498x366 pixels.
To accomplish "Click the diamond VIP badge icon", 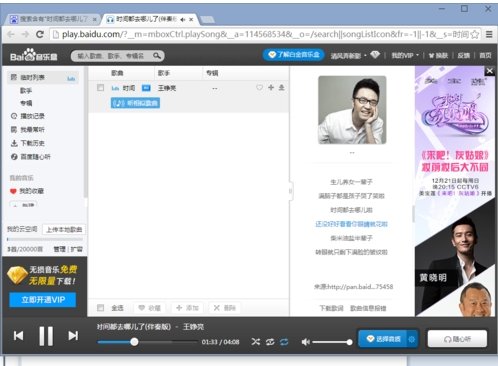I will (375, 55).
